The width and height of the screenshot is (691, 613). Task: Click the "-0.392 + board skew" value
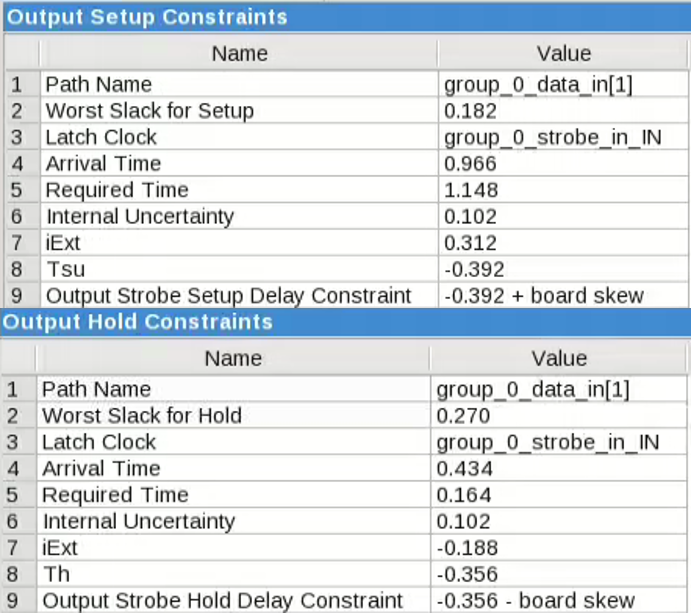(x=543, y=296)
